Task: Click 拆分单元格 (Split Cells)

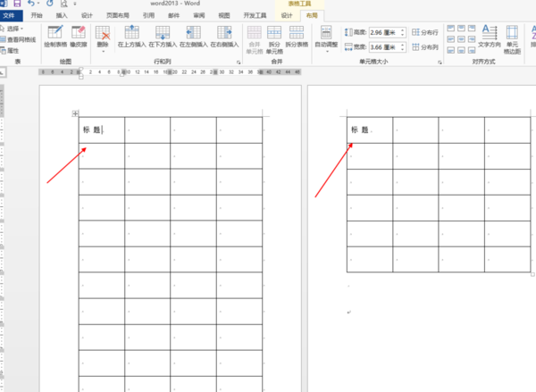Action: (x=274, y=39)
